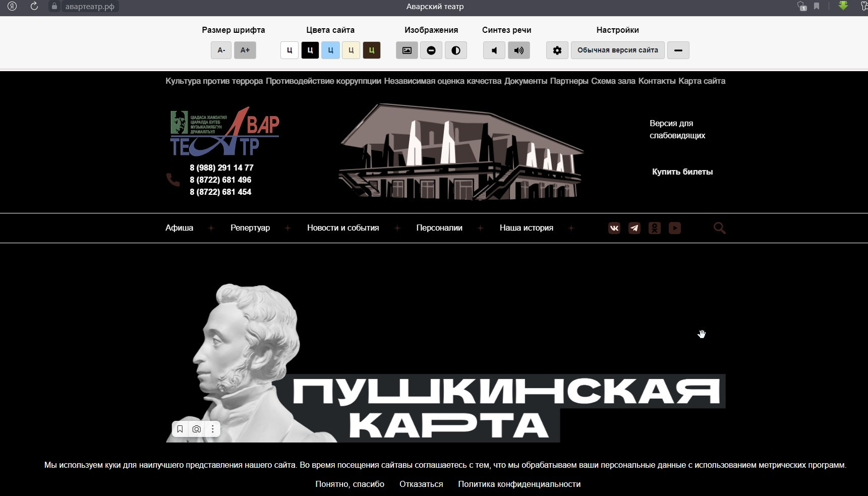Open the YouTube channel icon
The height and width of the screenshot is (496, 868).
(x=675, y=228)
